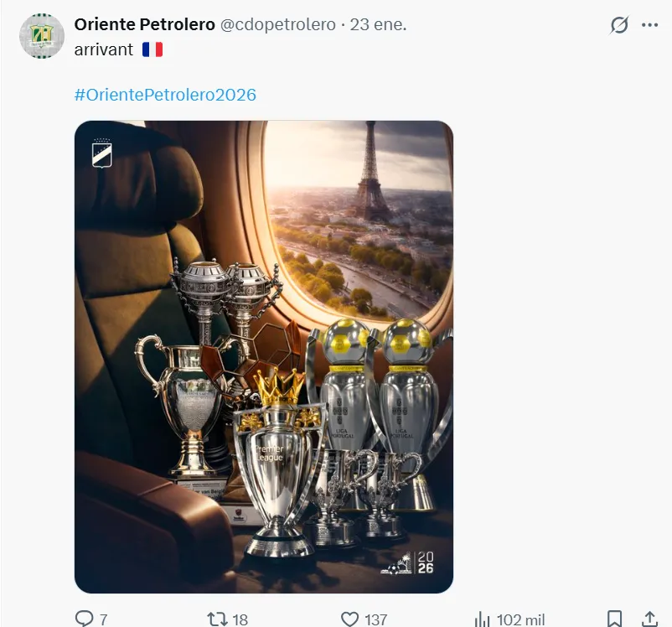Open the #OrientePetrolero2026 hashtag
Image resolution: width=672 pixels, height=627 pixels.
[164, 95]
